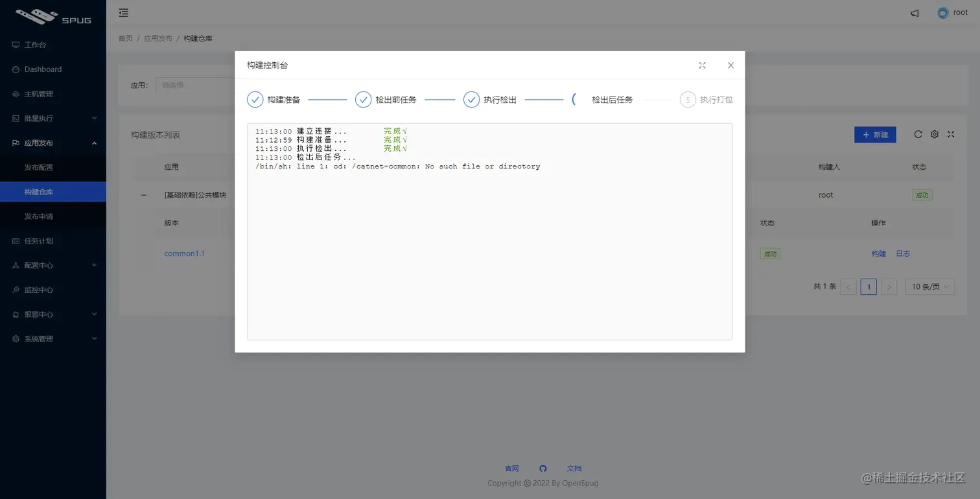Click the SPUG logo
Image resolution: width=980 pixels, height=499 pixels.
click(53, 16)
